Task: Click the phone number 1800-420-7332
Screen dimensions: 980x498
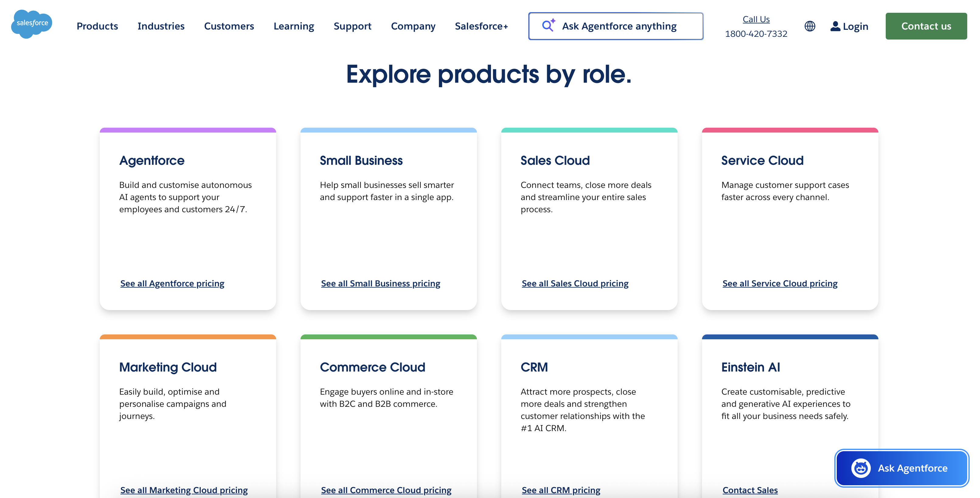Action: point(756,34)
